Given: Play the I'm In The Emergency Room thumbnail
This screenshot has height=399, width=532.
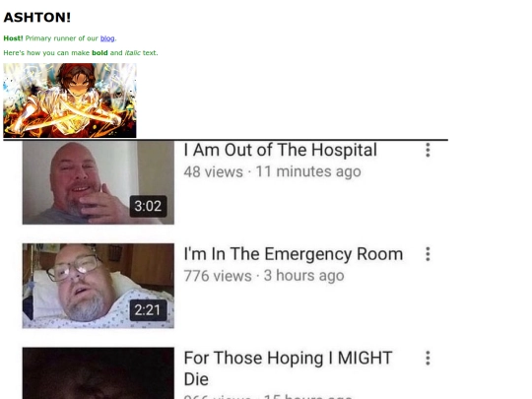Looking at the screenshot, I should click(x=99, y=286).
